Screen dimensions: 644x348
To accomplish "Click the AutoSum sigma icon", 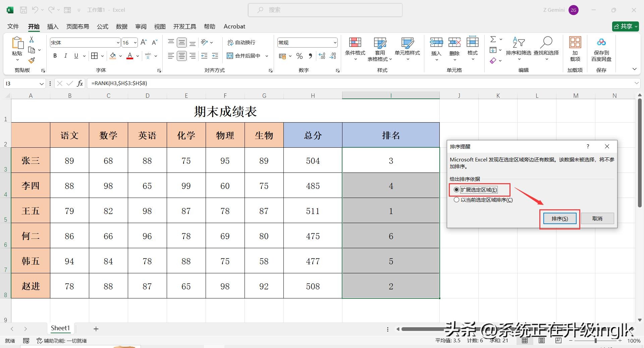I will (x=493, y=40).
